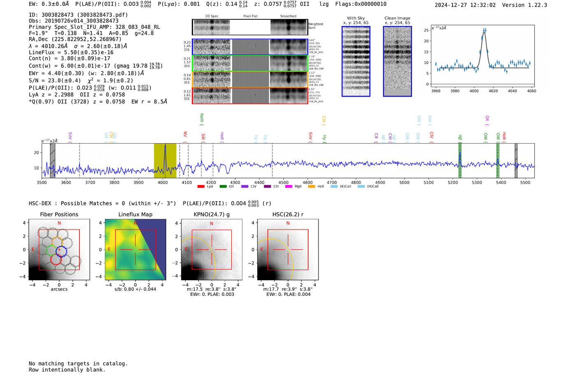Click the 'S/N = 23.0(±0.4)' value

pos(55,81)
